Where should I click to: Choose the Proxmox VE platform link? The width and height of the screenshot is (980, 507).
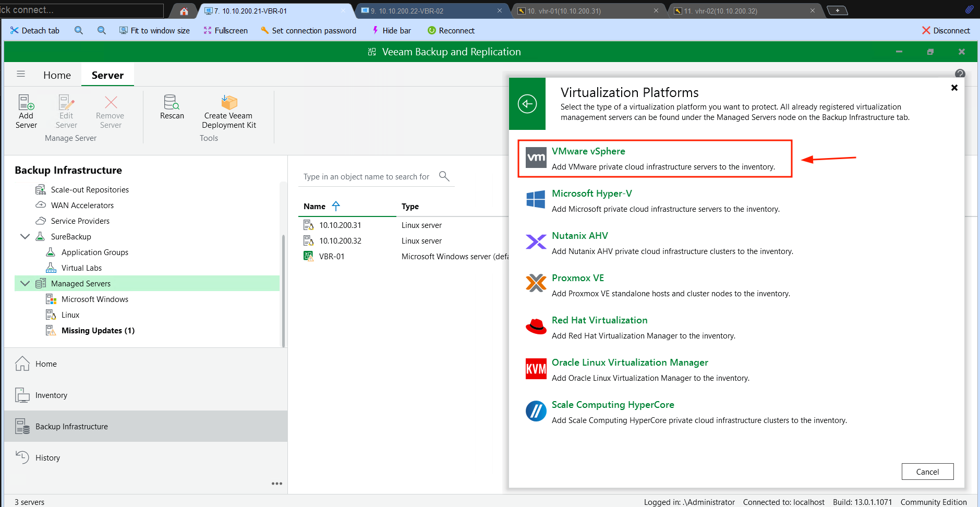pos(578,278)
